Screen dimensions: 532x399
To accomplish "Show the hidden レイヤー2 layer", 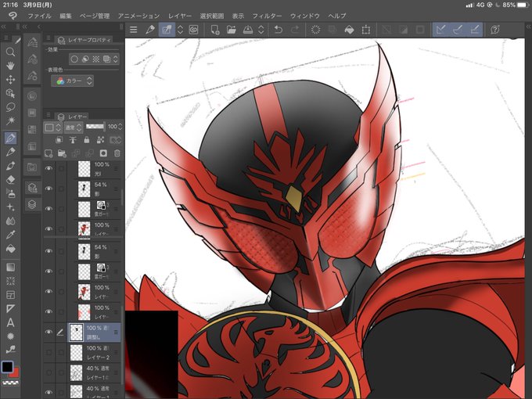I will point(49,353).
